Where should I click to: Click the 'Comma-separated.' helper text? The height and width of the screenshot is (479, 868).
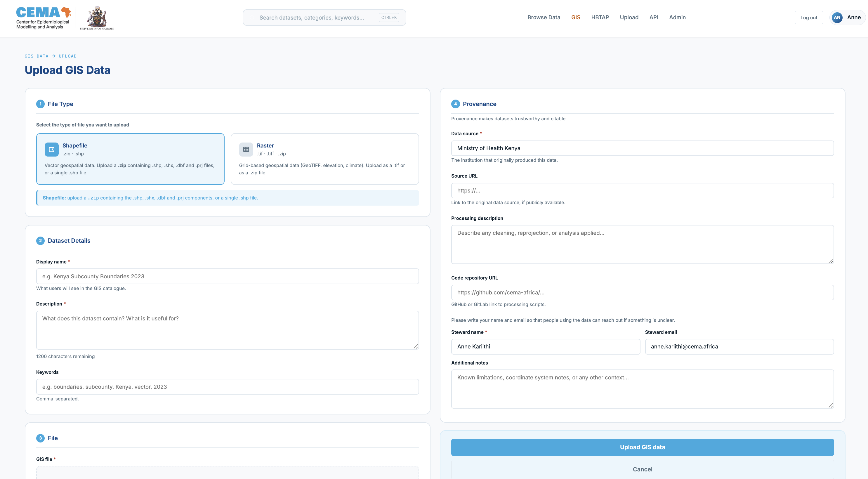pyautogui.click(x=57, y=399)
